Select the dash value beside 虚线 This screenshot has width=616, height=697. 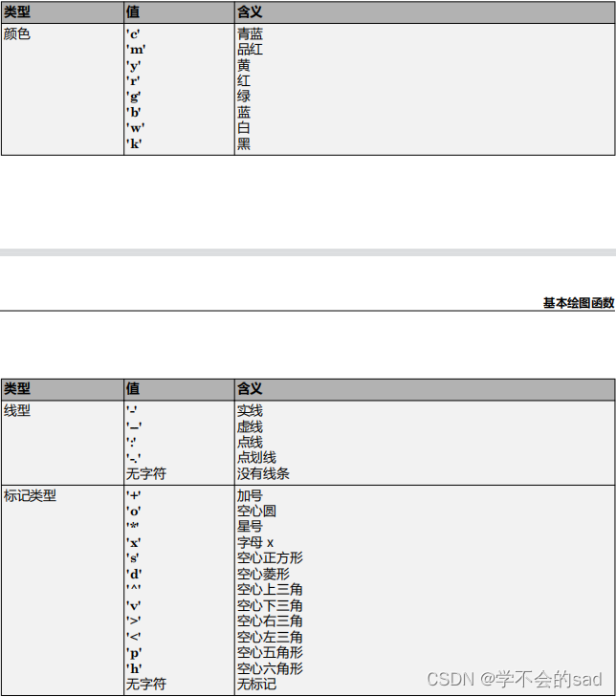tap(133, 426)
